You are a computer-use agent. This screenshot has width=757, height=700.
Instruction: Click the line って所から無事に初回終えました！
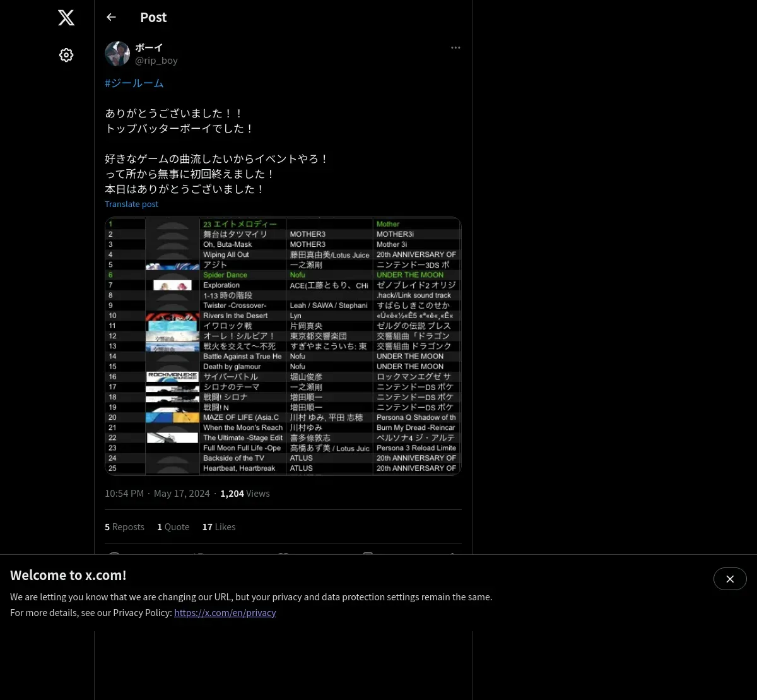190,174
